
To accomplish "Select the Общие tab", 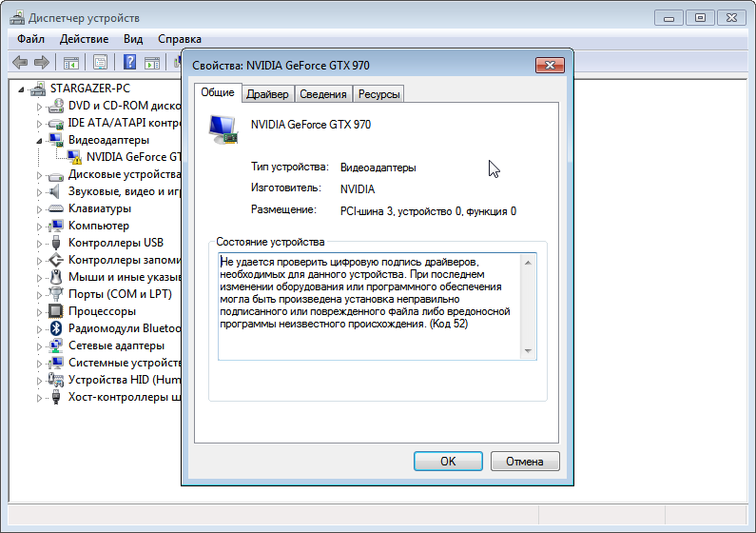I will (x=218, y=92).
